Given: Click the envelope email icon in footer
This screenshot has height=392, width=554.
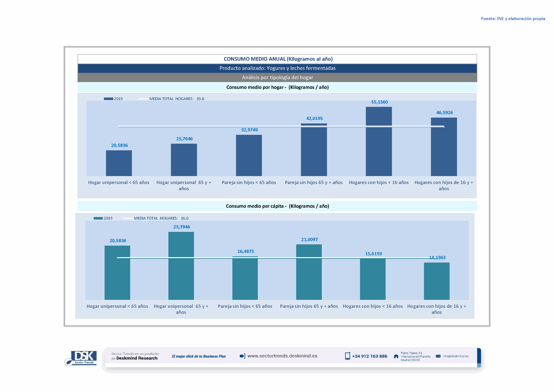Looking at the screenshot, I should 438,356.
